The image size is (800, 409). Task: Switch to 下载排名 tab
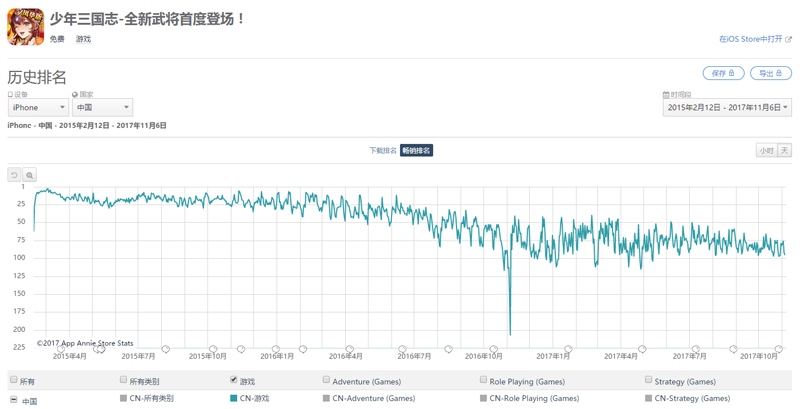pyautogui.click(x=383, y=150)
